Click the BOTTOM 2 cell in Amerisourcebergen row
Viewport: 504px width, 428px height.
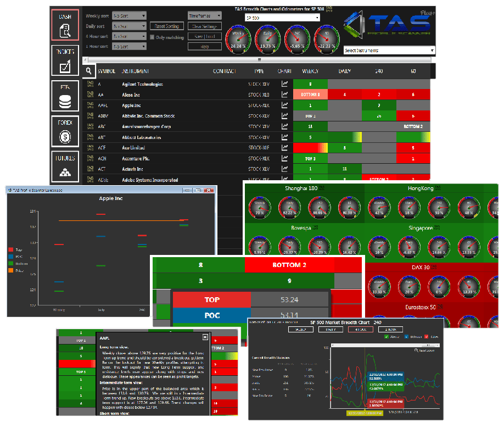(413, 126)
